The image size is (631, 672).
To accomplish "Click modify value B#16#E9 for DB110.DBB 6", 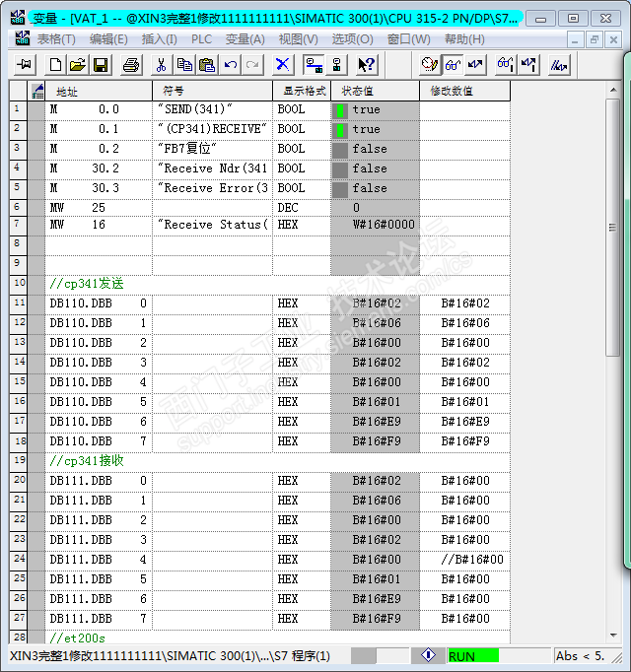I will [465, 422].
